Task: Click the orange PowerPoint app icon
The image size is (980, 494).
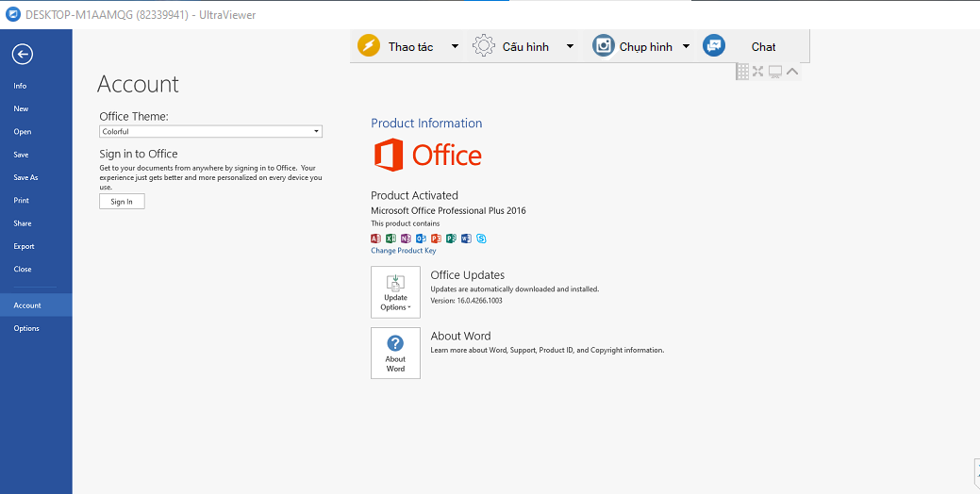Action: [436, 238]
